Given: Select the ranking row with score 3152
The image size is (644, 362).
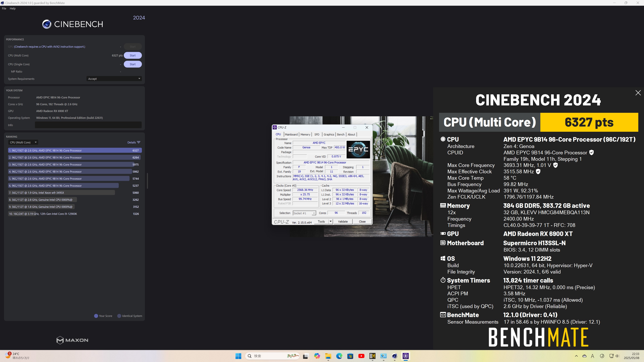Looking at the screenshot, I should (x=75, y=207).
